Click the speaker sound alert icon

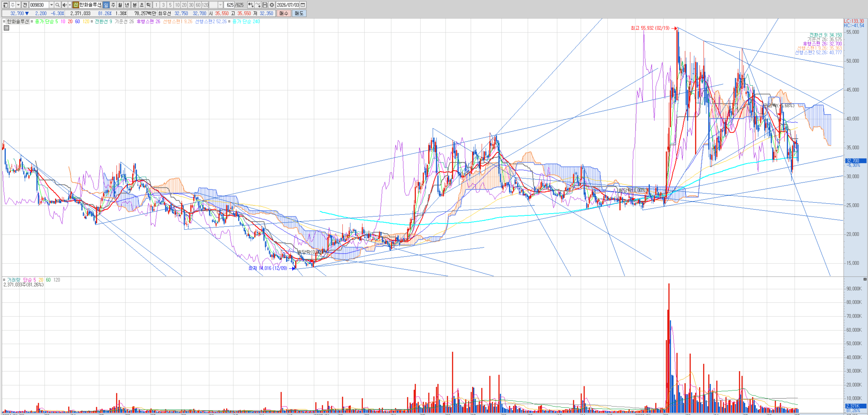pyautogui.click(x=65, y=5)
